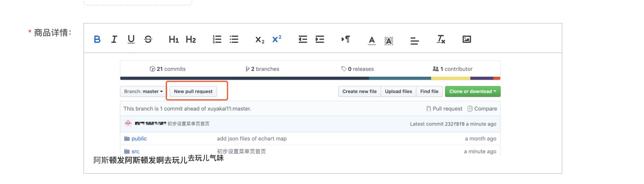Set Heading 1 with the H1 icon
644x184 pixels.
[174, 40]
